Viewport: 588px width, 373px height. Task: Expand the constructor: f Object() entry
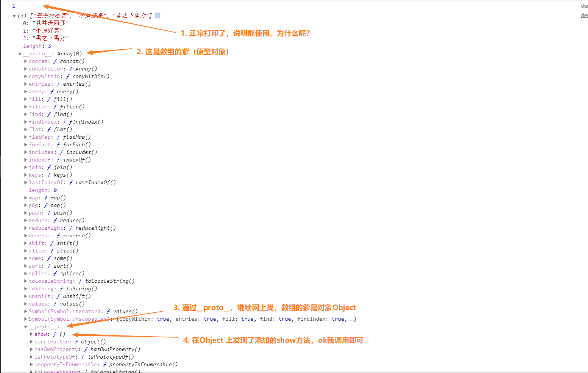31,342
